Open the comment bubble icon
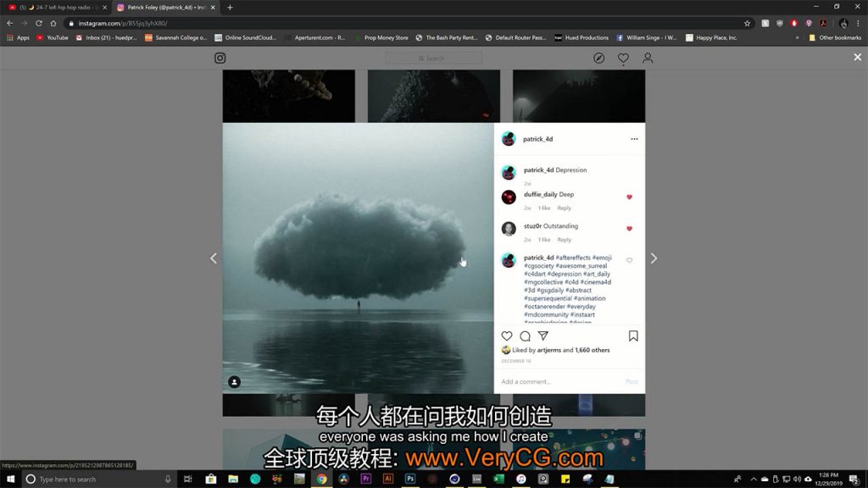The image size is (868, 488). click(x=525, y=335)
